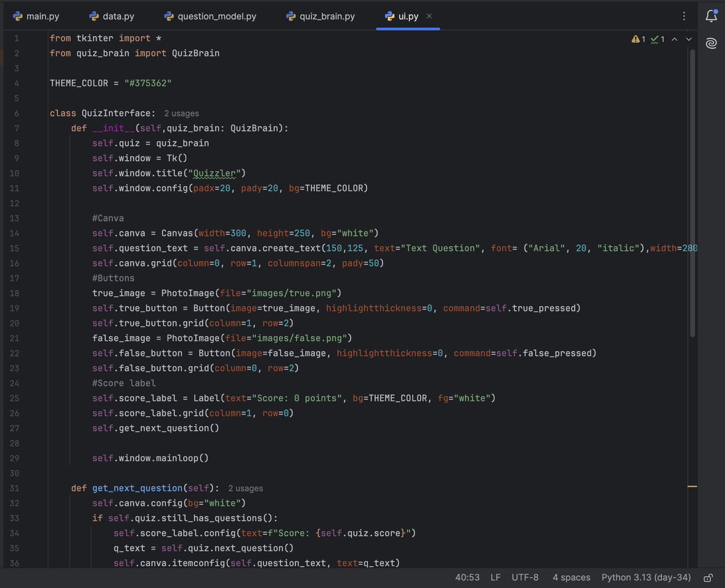The width and height of the screenshot is (725, 588).
Task: Click line number 31 in the gutter
Action: [15, 488]
